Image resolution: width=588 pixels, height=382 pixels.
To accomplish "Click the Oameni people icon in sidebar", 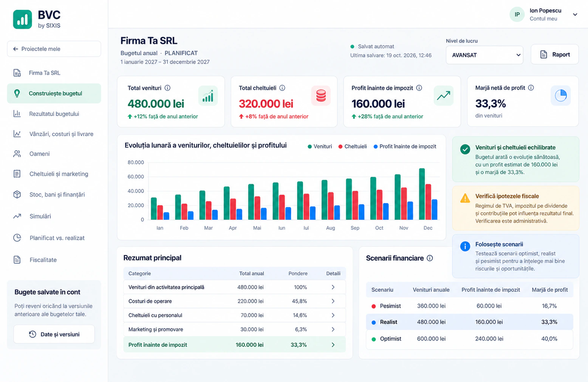I will (17, 154).
